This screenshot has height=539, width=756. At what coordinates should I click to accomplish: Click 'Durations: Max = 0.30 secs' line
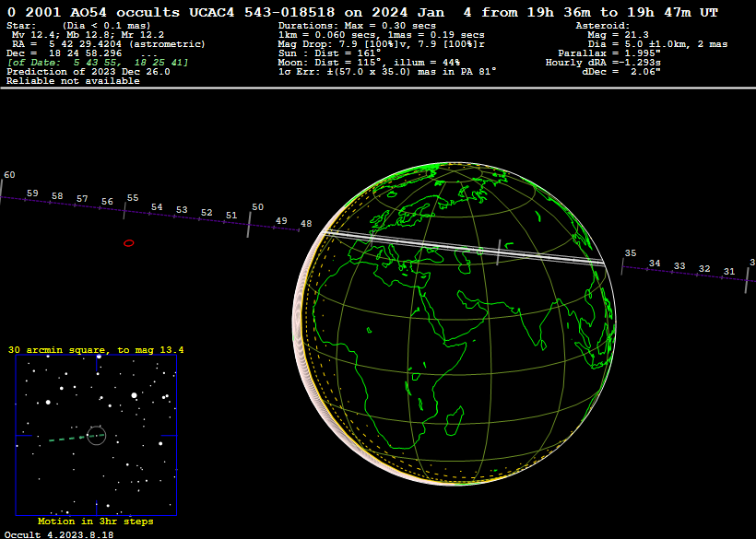point(357,26)
